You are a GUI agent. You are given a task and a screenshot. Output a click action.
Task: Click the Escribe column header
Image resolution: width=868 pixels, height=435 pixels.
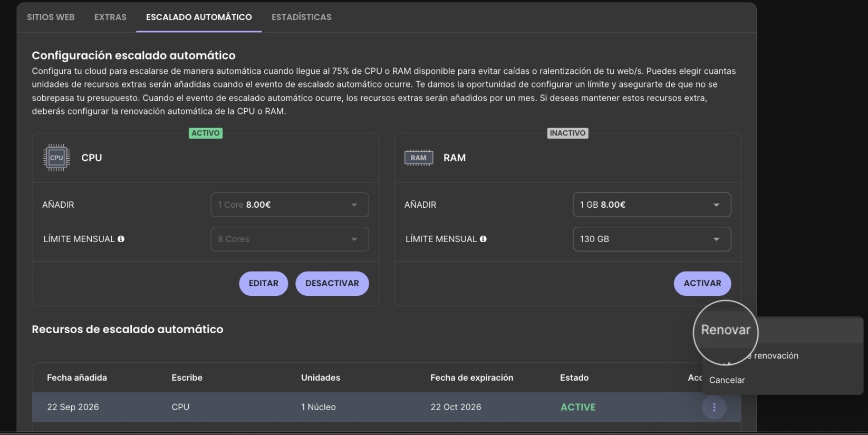click(187, 378)
